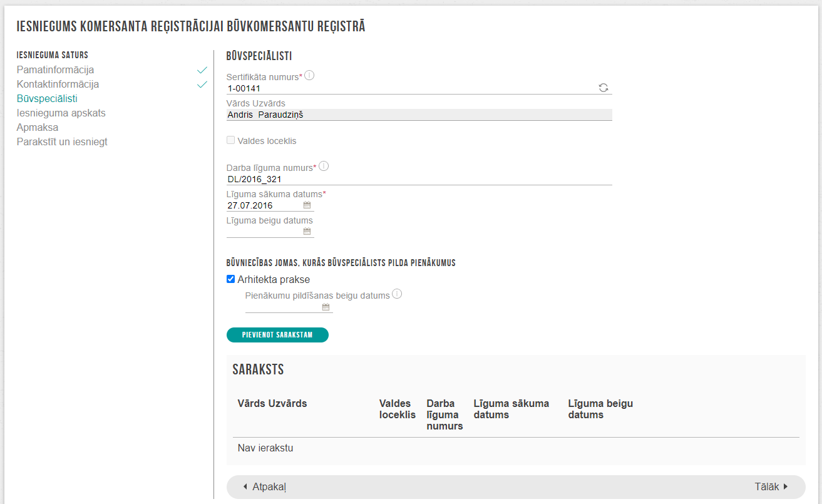Image resolution: width=822 pixels, height=504 pixels.
Task: Click the Iesnieguma saturs sidebar heading
Action: [x=53, y=56]
